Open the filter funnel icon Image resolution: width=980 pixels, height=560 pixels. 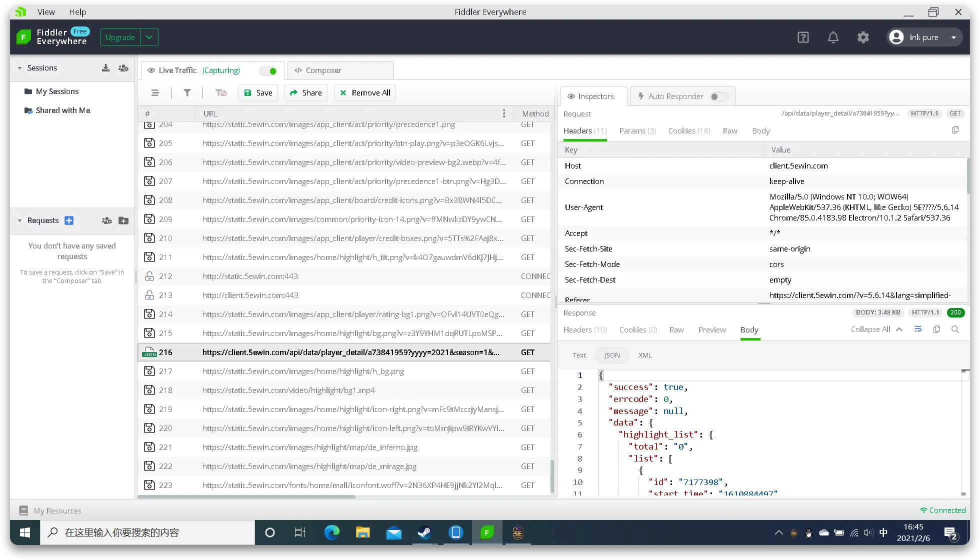(x=187, y=93)
